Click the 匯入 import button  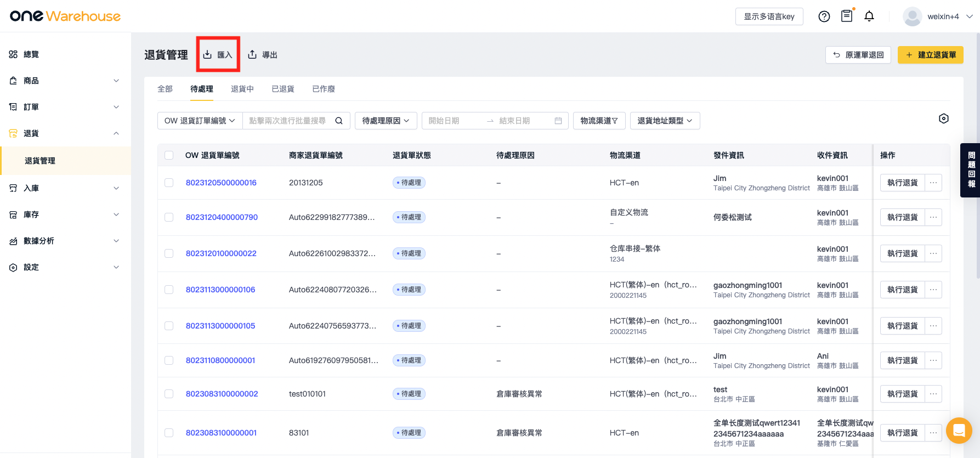coord(218,55)
